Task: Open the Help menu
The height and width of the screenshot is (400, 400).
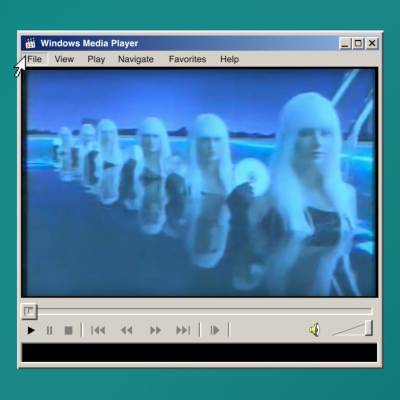Action: (229, 59)
